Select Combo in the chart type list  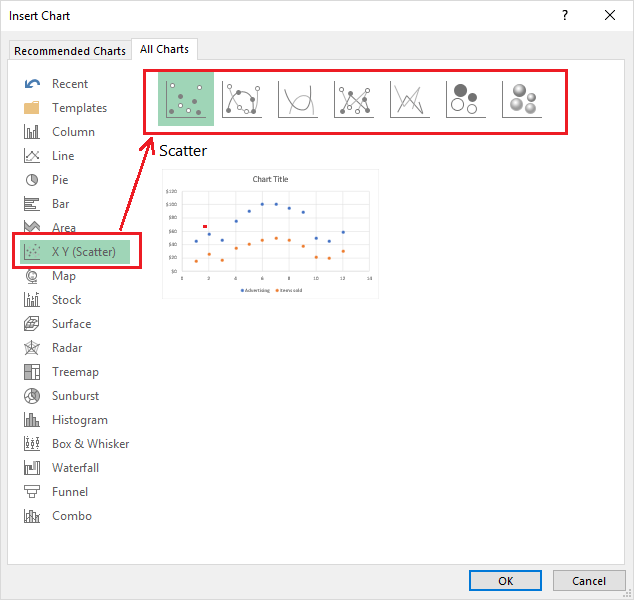coord(72,516)
